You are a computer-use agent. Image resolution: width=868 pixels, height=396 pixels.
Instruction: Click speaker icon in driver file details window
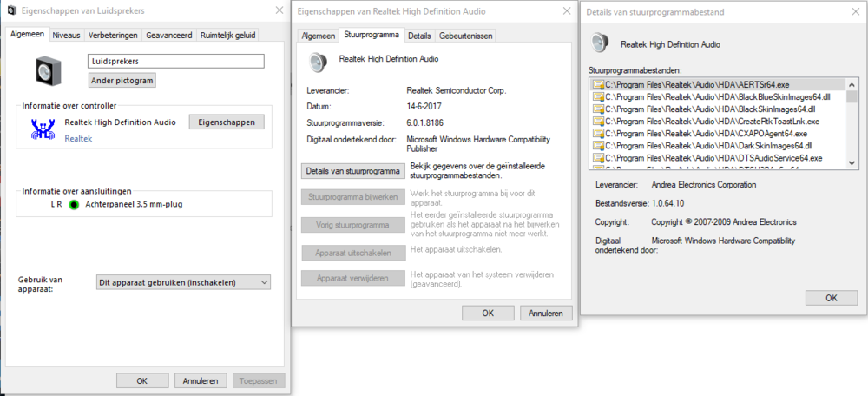pos(599,43)
